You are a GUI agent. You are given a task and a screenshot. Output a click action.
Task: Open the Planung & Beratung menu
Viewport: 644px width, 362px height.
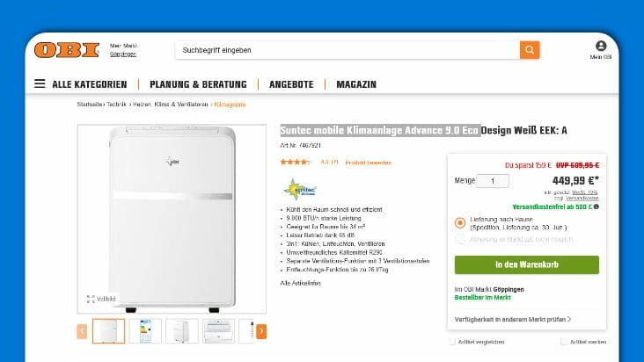[x=198, y=84]
